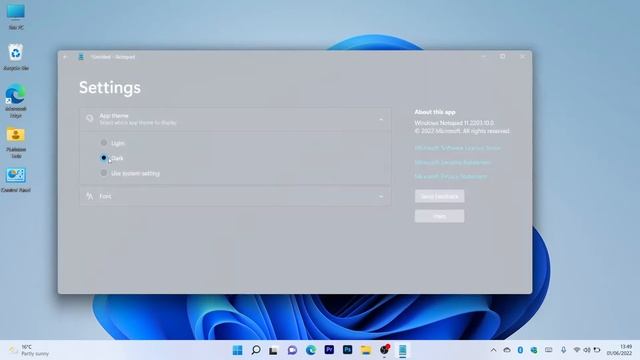
Task: Open taskbar Search magnifier
Action: coord(256,350)
